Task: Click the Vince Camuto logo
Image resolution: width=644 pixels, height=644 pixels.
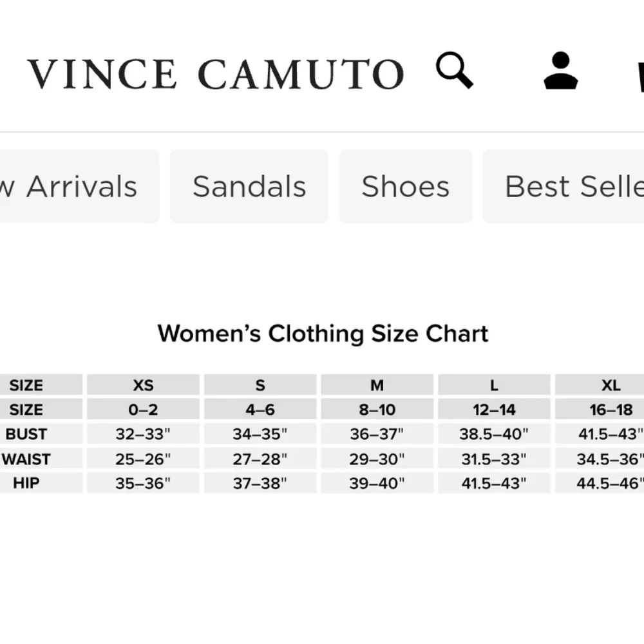Action: tap(216, 73)
